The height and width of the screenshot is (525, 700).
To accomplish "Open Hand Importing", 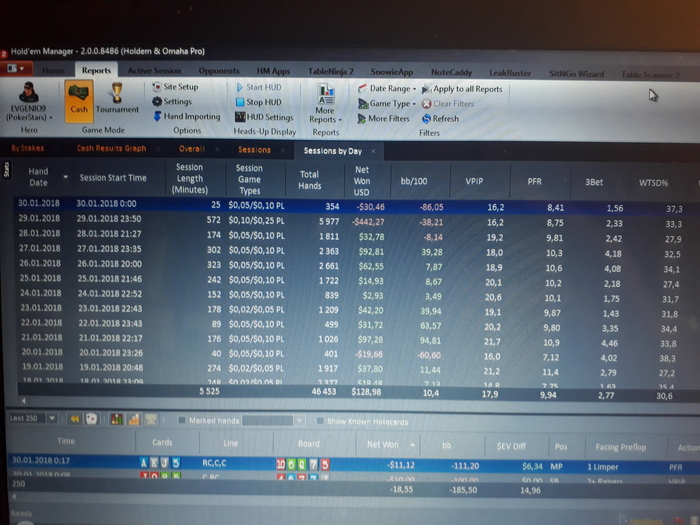I will [x=187, y=117].
